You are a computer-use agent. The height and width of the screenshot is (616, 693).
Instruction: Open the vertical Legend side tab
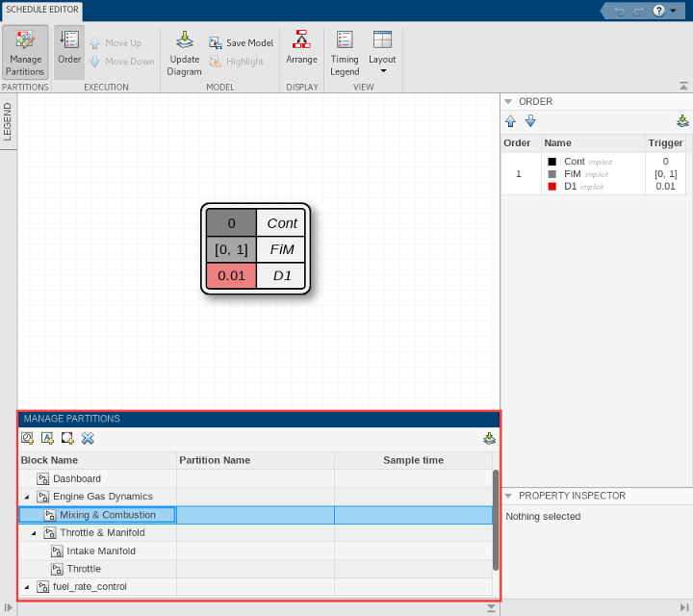(8, 122)
